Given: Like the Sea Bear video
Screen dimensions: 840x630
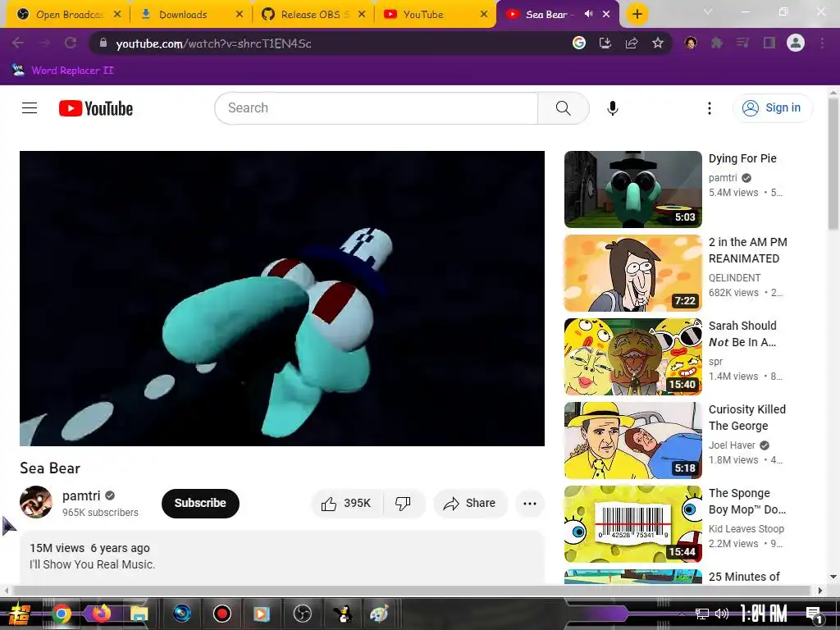Looking at the screenshot, I should coord(347,504).
